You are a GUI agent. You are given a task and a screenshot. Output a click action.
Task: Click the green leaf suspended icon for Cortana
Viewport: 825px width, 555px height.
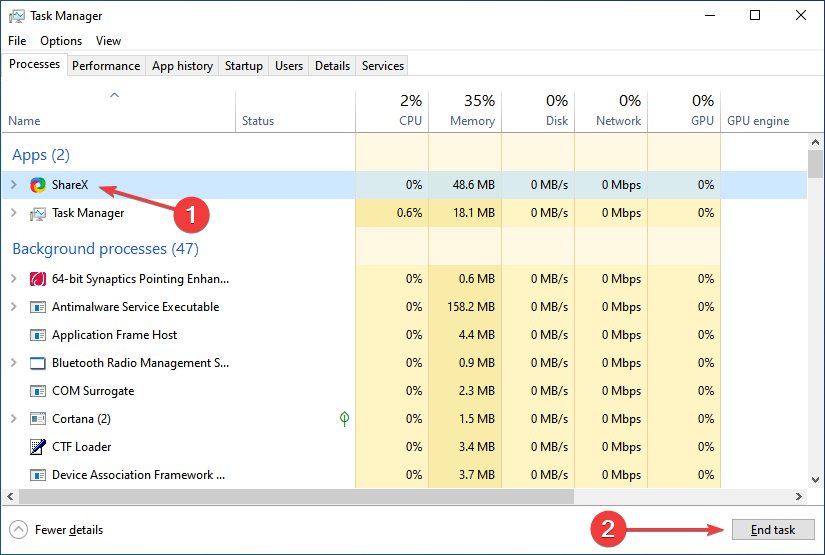[345, 419]
